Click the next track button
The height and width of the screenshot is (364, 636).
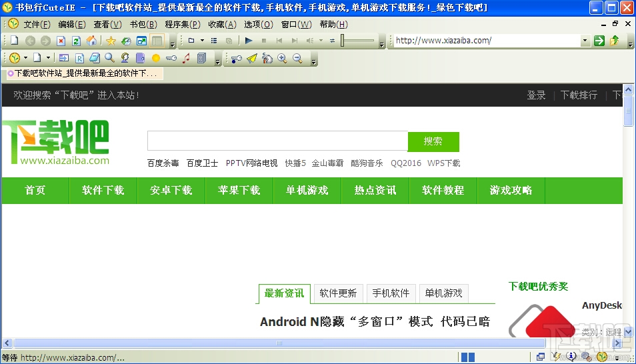295,41
